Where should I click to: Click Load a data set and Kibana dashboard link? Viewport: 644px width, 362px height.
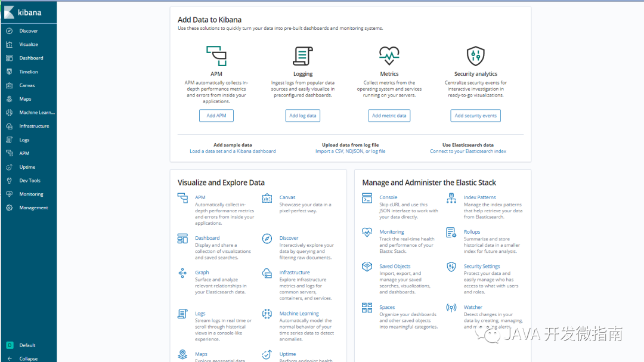233,151
